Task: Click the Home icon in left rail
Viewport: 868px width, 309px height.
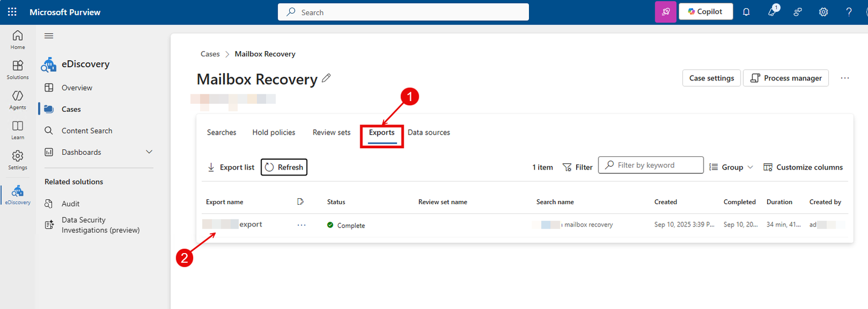Action: coord(18,39)
